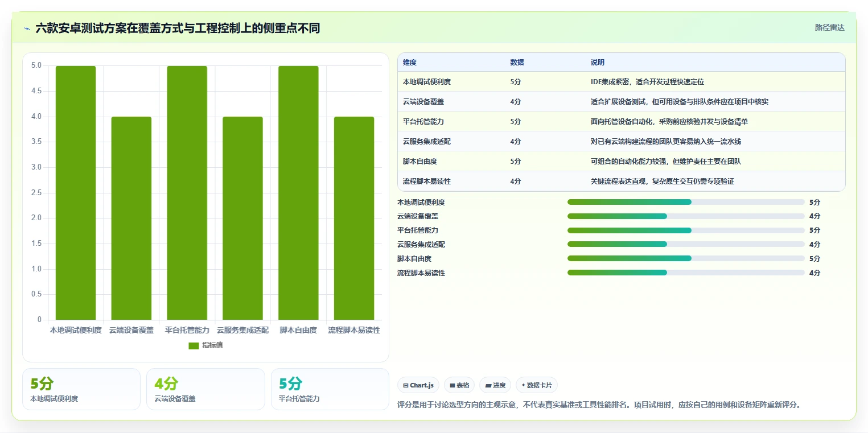The image size is (868, 433).
Task: Select table cell starting '适合扩展设备测试'
Action: click(x=680, y=102)
